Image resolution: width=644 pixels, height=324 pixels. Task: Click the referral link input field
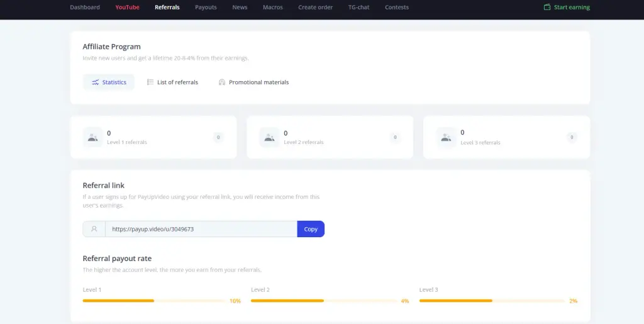point(201,229)
